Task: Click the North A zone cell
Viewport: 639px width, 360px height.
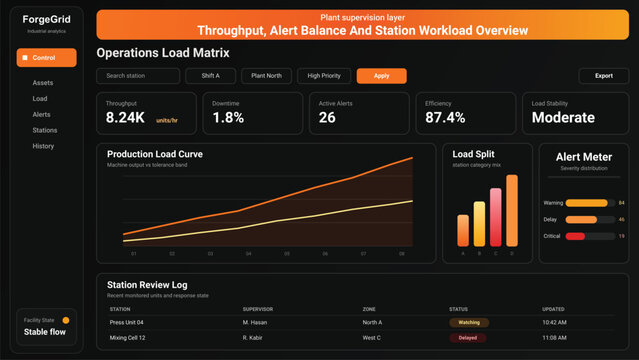Action: (x=372, y=322)
